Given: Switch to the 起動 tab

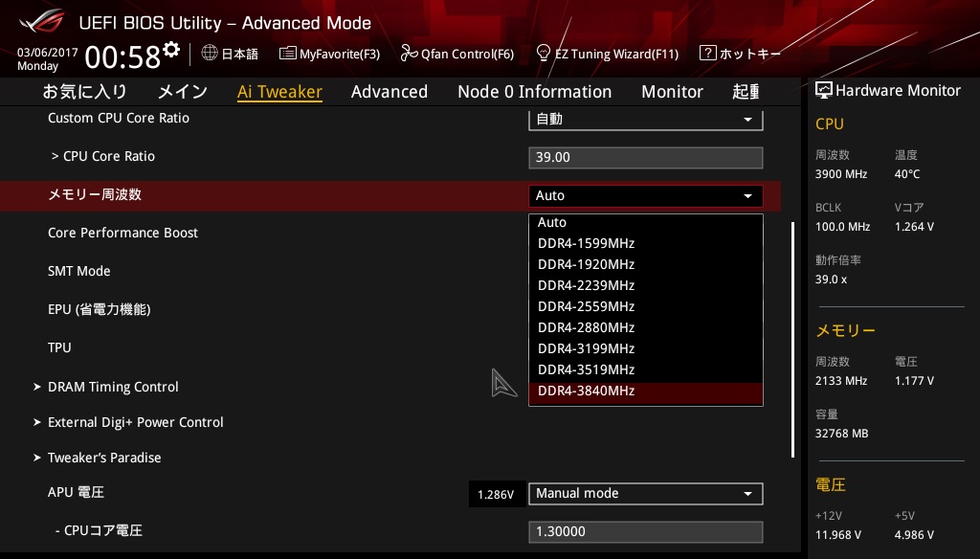Looking at the screenshot, I should click(x=746, y=92).
